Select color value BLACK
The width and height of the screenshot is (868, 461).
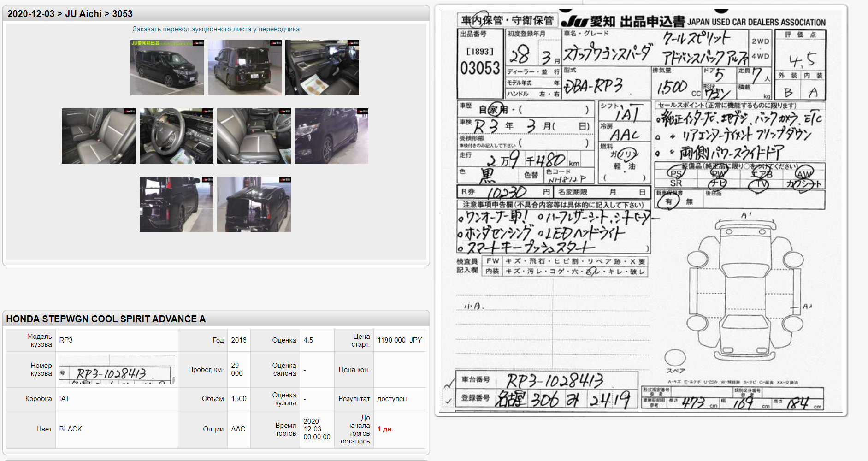pyautogui.click(x=71, y=429)
